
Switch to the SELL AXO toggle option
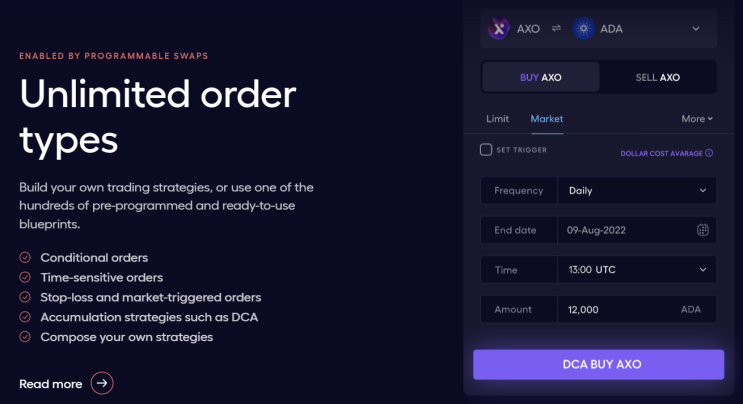click(657, 77)
